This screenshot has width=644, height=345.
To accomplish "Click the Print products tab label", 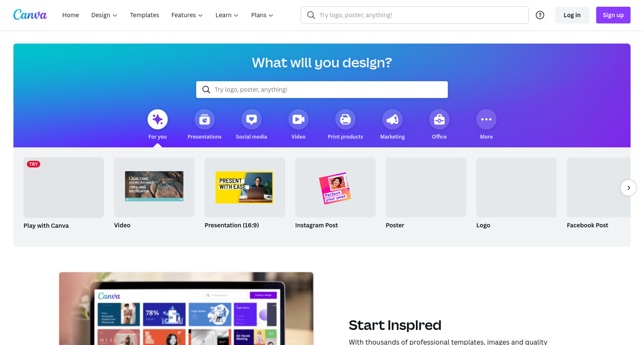I will click(x=345, y=137).
